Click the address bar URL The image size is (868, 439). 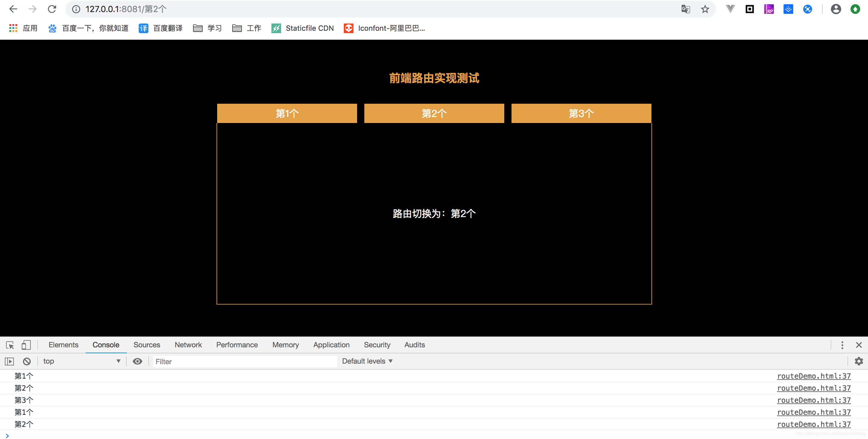126,9
